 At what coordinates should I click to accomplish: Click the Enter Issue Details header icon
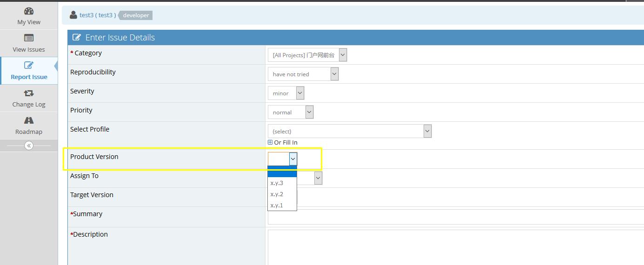click(x=77, y=37)
